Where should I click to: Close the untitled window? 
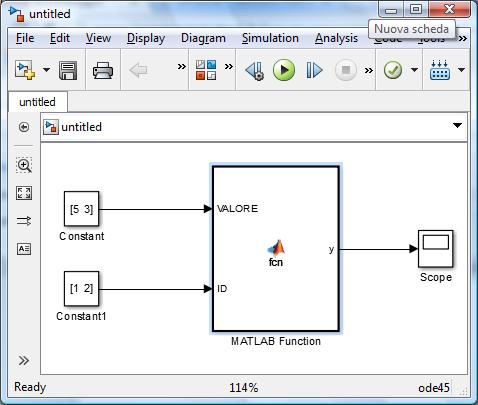tap(449, 9)
